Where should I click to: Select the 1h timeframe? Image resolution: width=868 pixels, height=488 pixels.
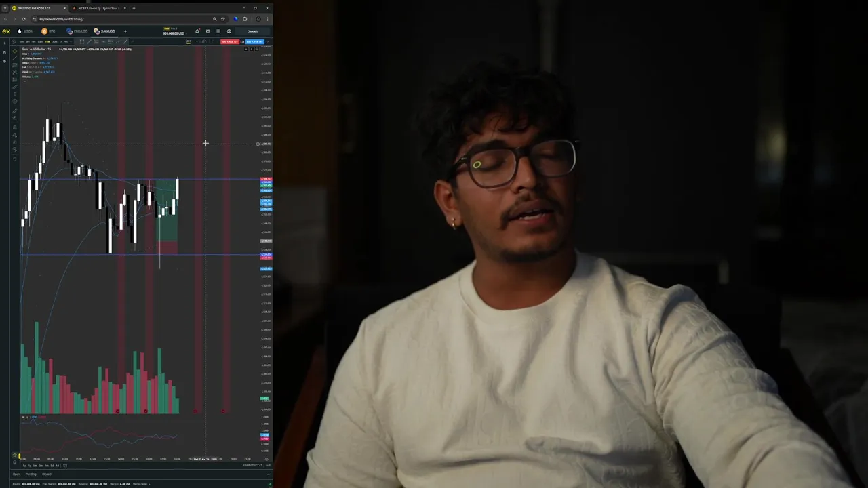click(61, 42)
